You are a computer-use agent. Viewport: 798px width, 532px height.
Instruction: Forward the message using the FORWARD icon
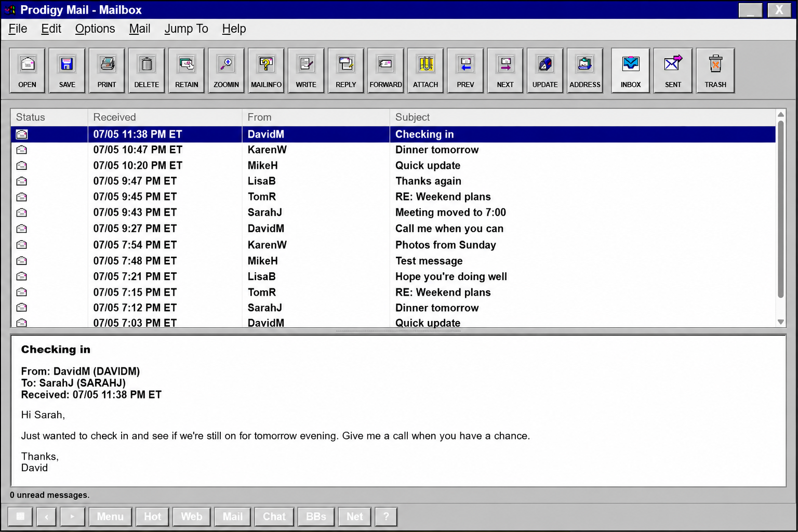385,71
